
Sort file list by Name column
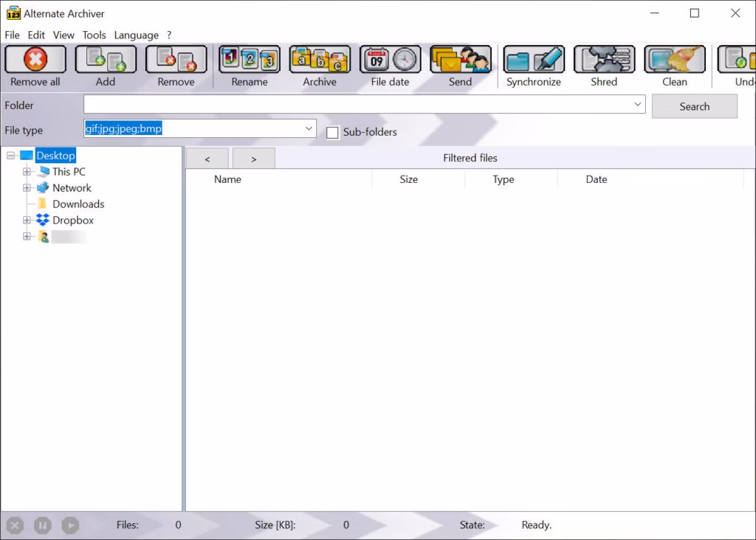click(x=227, y=179)
